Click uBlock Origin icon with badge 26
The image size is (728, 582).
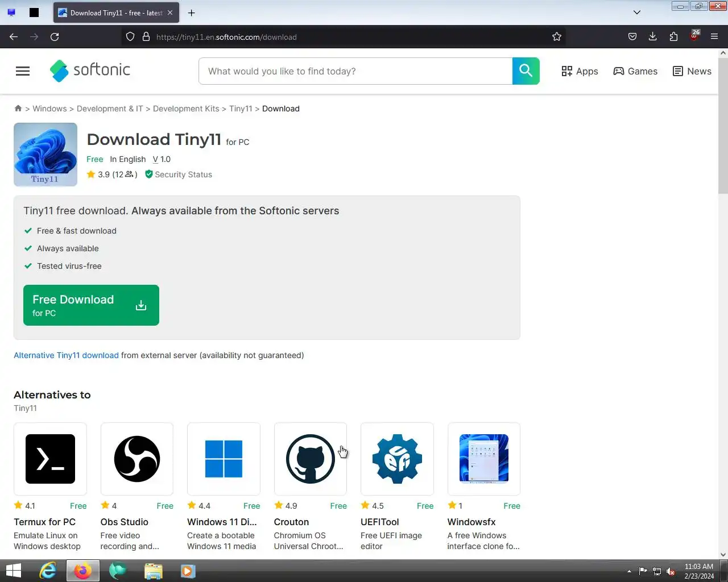pos(694,36)
